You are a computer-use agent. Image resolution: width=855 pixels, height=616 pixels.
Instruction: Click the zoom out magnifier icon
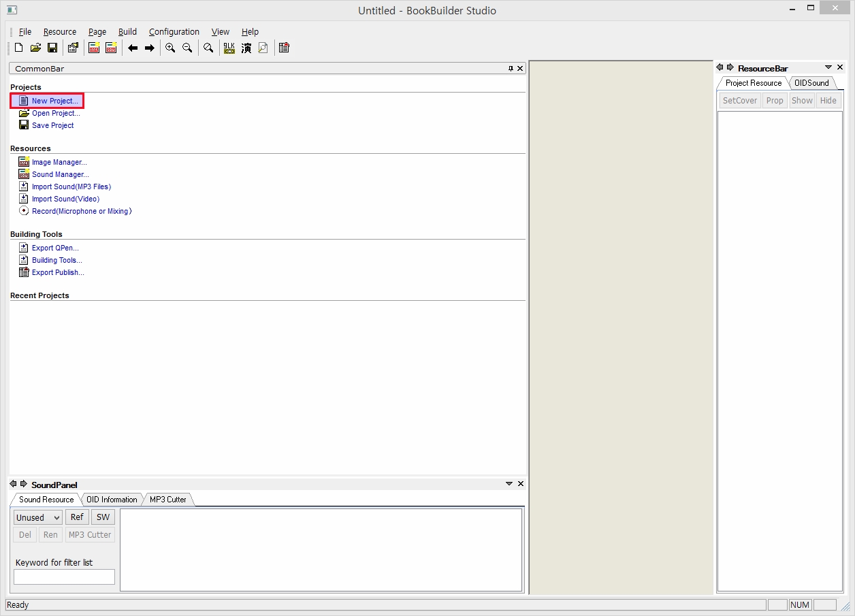(x=187, y=48)
